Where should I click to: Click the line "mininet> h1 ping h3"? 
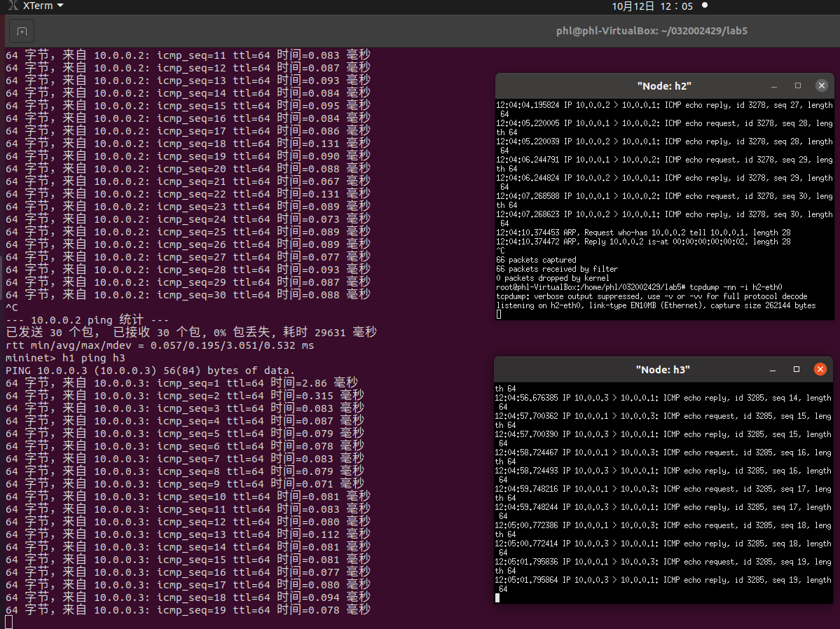point(65,358)
